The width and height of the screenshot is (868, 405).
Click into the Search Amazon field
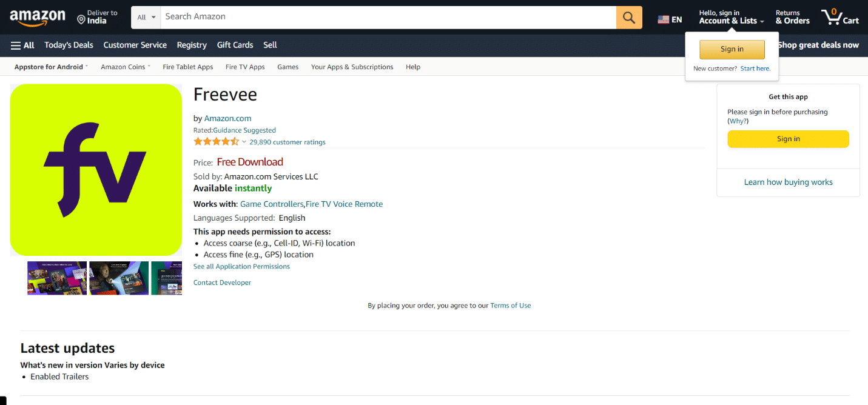tap(388, 18)
